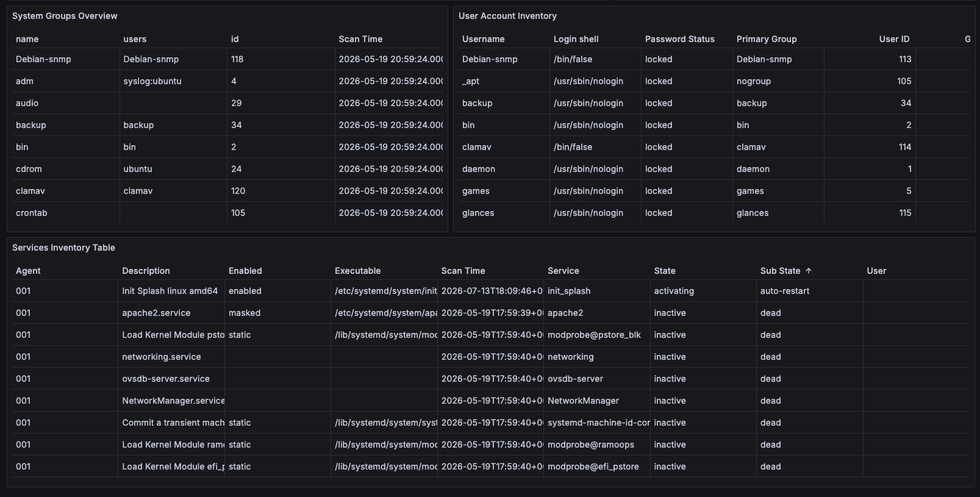Viewport: 980px width, 497px height.
Task: Sort user accounts by the Username header
Action: [x=484, y=39]
